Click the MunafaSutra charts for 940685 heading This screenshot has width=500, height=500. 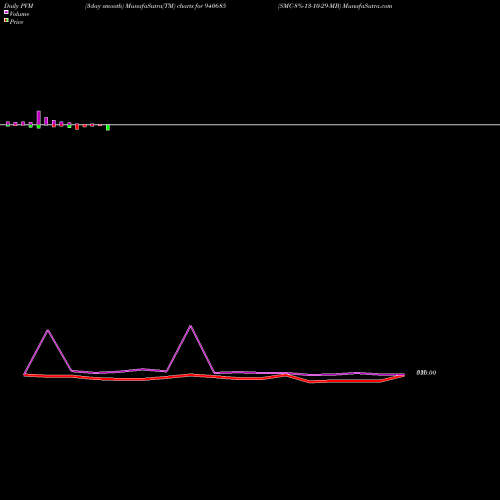(x=155, y=6)
